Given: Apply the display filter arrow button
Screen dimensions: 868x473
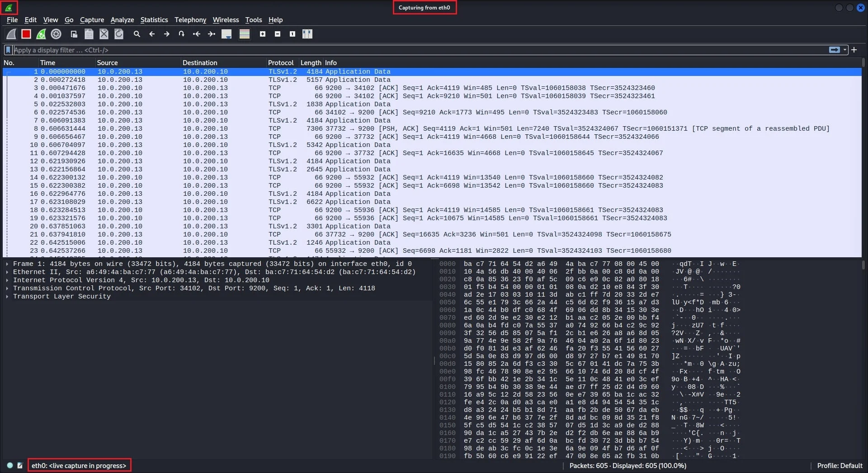Looking at the screenshot, I should point(834,50).
